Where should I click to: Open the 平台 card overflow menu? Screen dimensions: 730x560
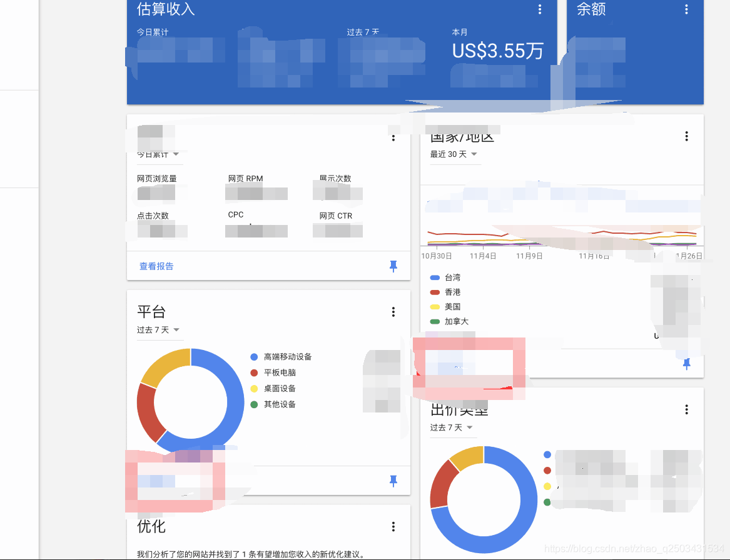pyautogui.click(x=393, y=311)
